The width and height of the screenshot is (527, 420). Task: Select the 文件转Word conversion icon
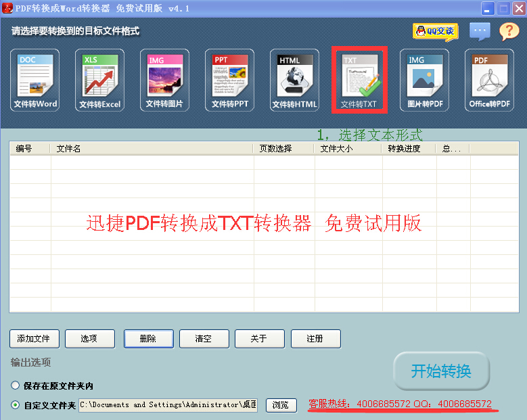[x=35, y=80]
